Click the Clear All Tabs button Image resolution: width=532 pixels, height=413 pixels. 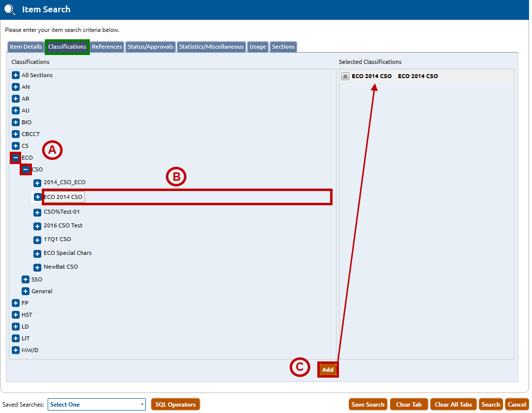[453, 405]
